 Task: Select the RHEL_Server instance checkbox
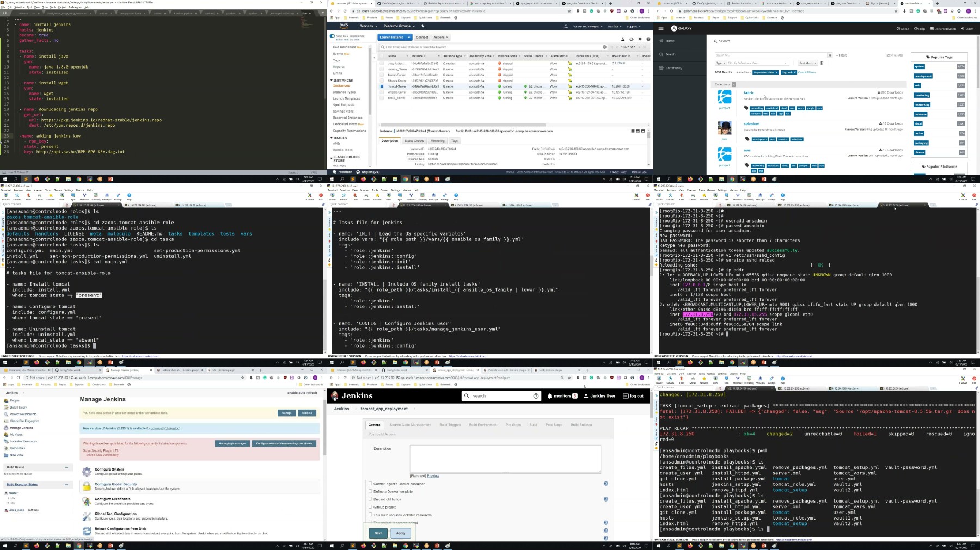coord(382,98)
